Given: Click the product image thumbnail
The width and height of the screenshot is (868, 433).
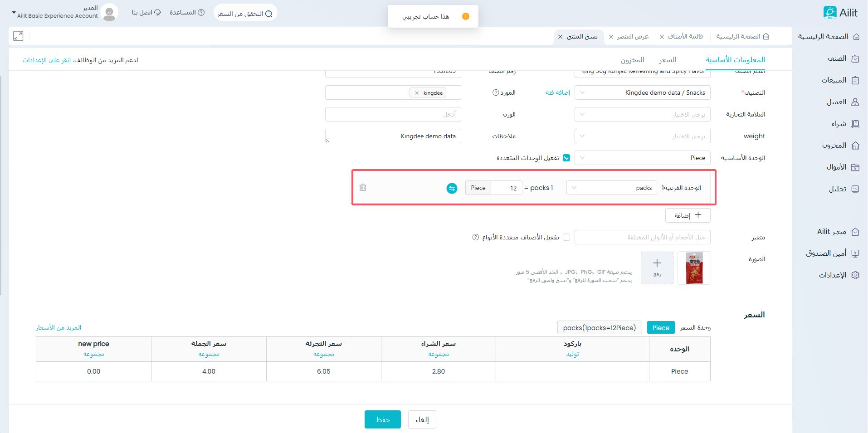Looking at the screenshot, I should (694, 268).
